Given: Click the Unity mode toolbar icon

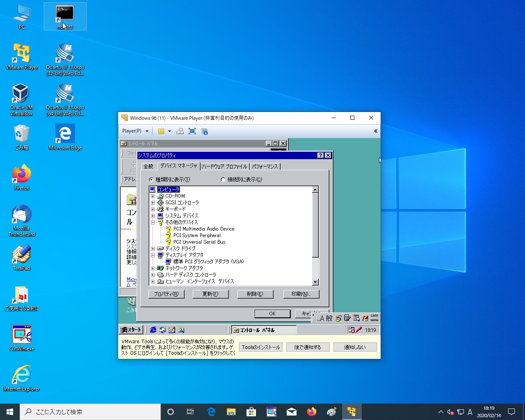Looking at the screenshot, I should (205, 131).
